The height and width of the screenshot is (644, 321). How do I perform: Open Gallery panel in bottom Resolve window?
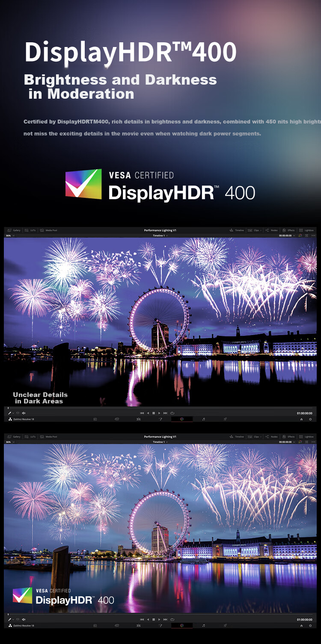click(14, 437)
